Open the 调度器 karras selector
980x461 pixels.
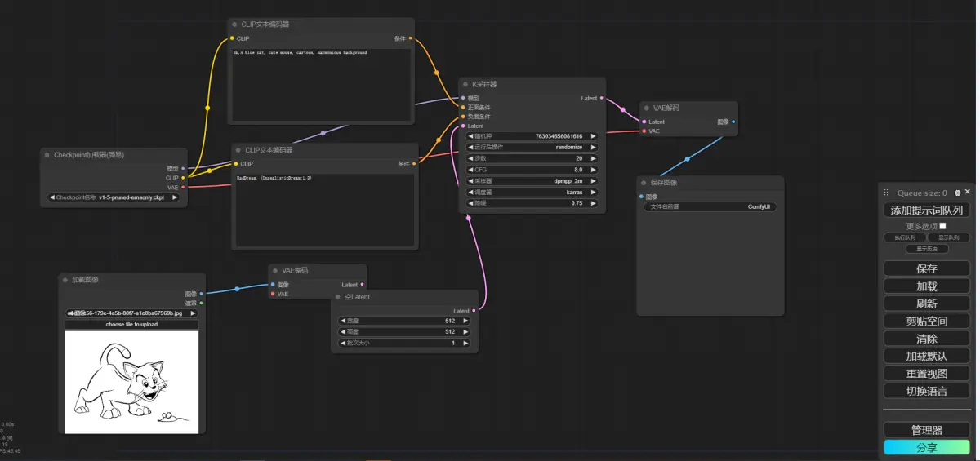(x=532, y=193)
